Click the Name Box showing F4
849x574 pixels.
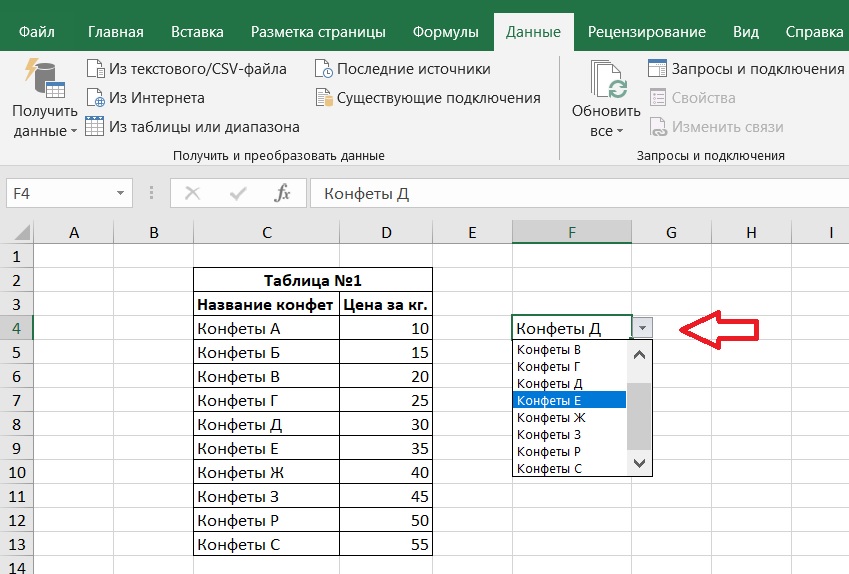(60, 193)
